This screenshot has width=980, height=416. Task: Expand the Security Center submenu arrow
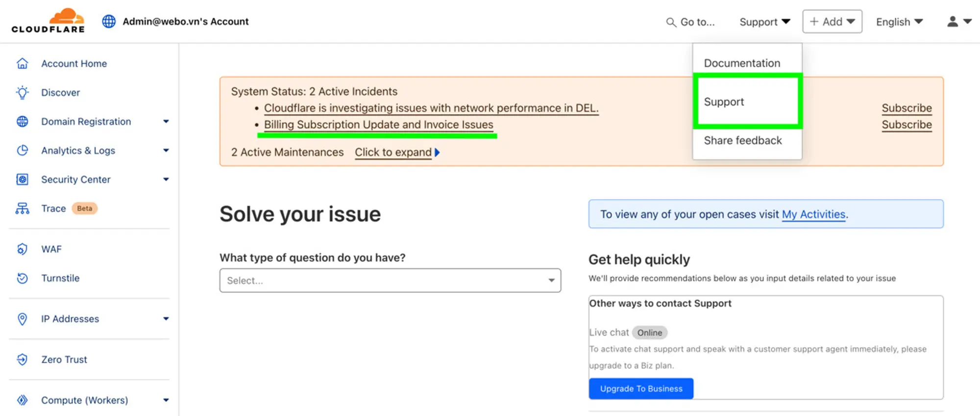point(166,179)
